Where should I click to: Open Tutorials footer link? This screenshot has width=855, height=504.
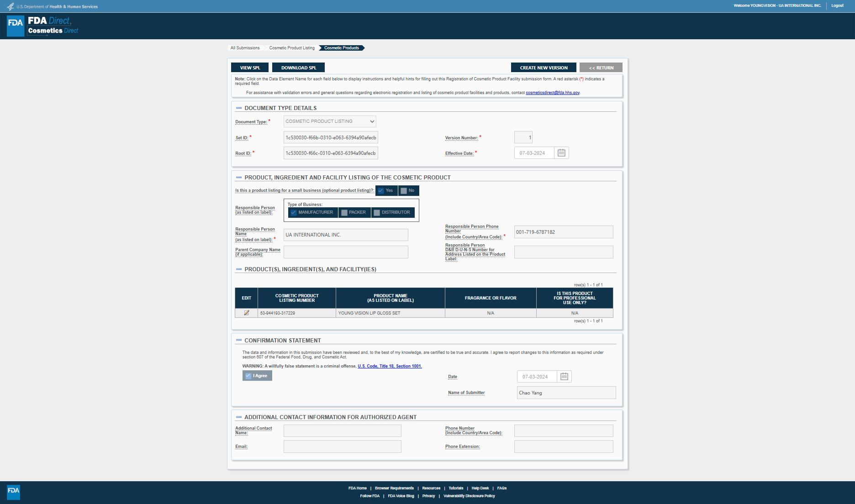(456, 488)
